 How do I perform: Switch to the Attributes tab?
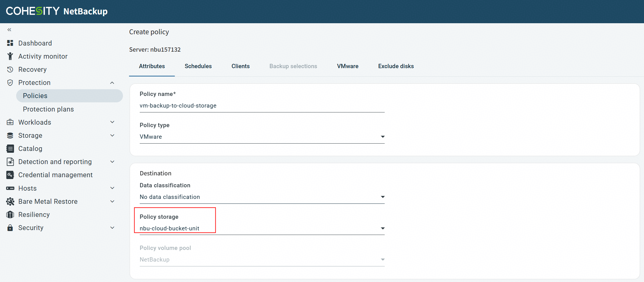pos(152,66)
